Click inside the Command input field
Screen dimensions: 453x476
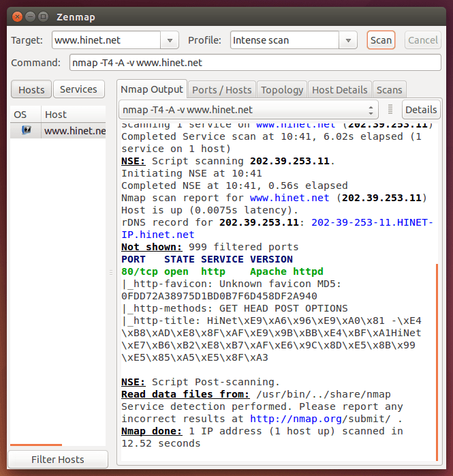255,63
